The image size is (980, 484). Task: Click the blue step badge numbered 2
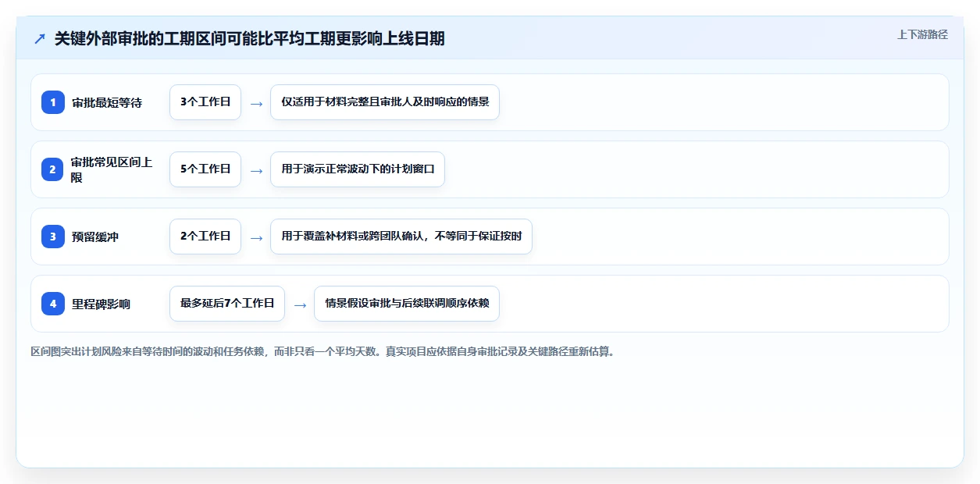[x=53, y=169]
